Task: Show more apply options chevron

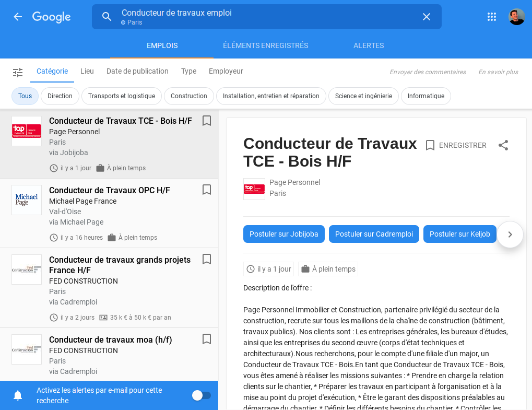Action: [x=510, y=235]
